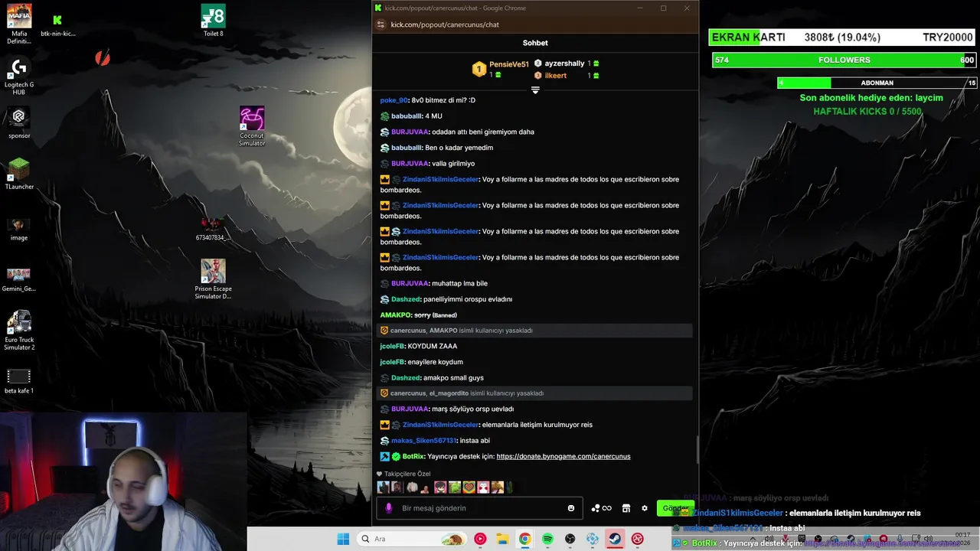This screenshot has height=551, width=980.
Task: Open YouTube Music from the taskbar
Action: tap(480, 539)
